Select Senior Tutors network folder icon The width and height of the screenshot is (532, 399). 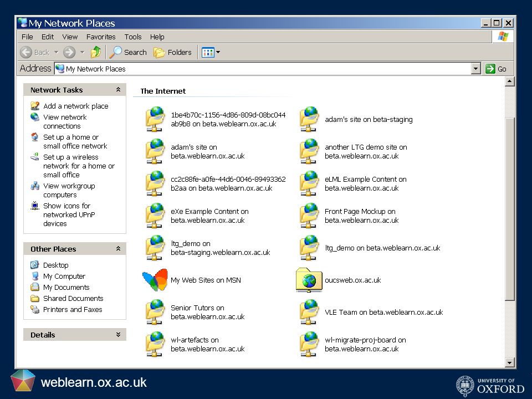click(155, 312)
